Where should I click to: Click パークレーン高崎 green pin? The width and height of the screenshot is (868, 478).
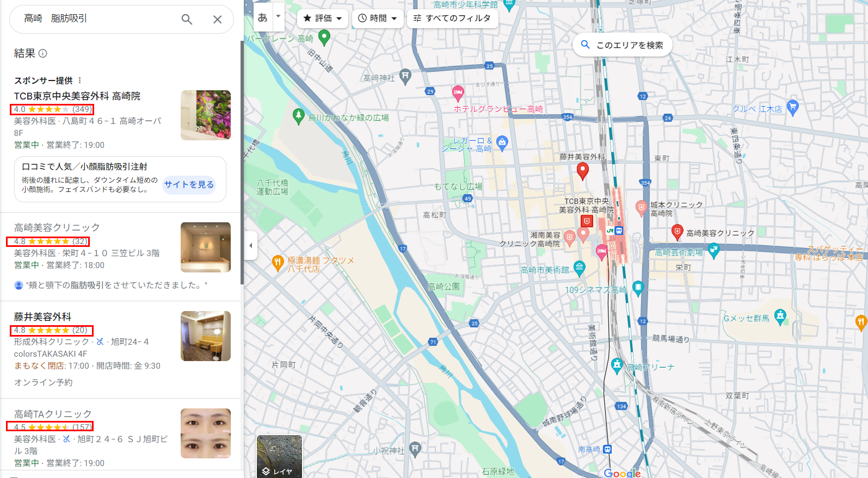coord(324,38)
